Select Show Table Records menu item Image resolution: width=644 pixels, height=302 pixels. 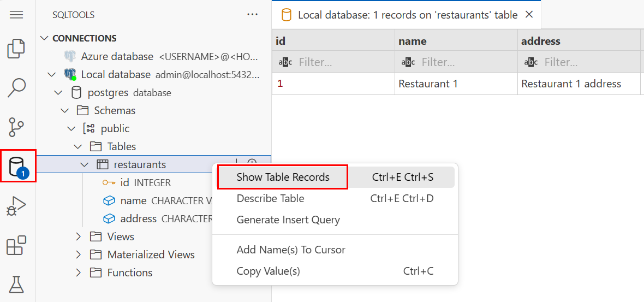pos(283,177)
